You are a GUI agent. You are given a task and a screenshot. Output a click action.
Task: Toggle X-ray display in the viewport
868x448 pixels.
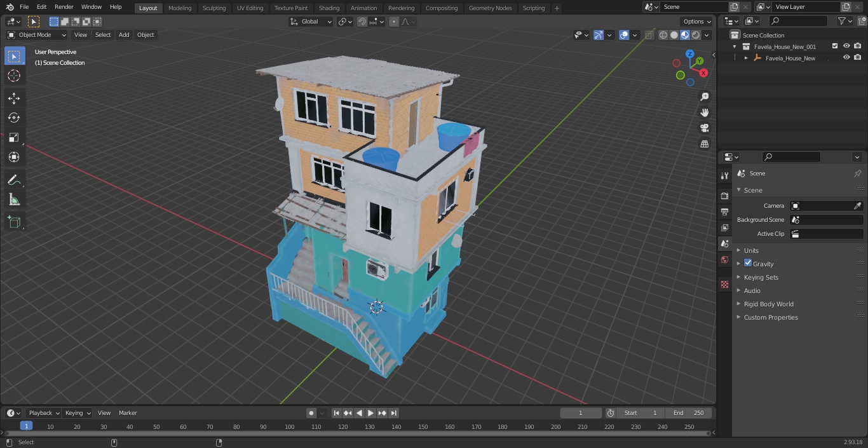[649, 35]
